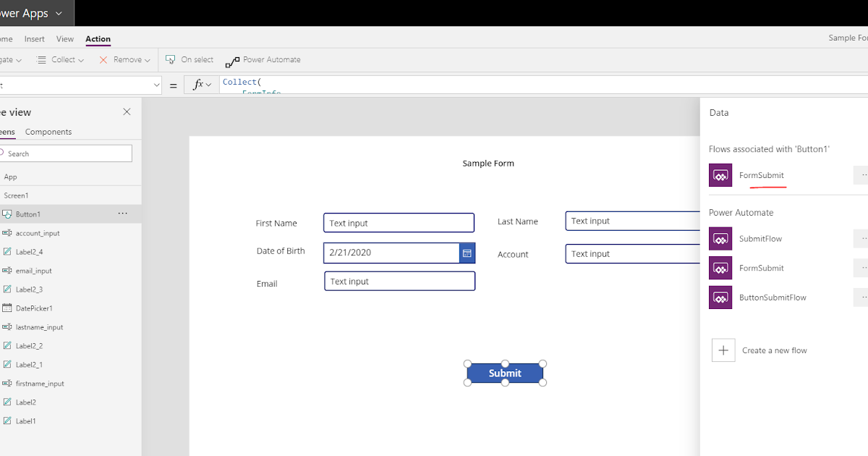Click the email_input text-input icon in tree view
The width and height of the screenshot is (868, 456).
[x=7, y=270]
